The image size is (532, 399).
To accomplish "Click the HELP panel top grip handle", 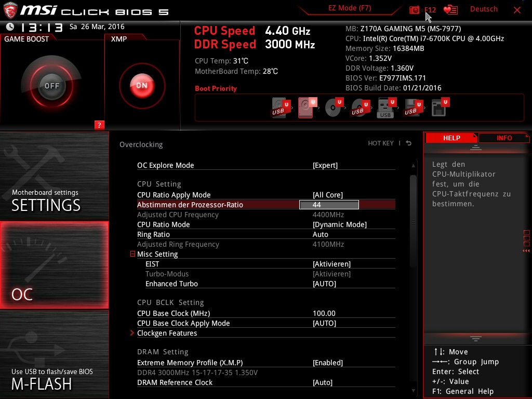I will click(476, 147).
